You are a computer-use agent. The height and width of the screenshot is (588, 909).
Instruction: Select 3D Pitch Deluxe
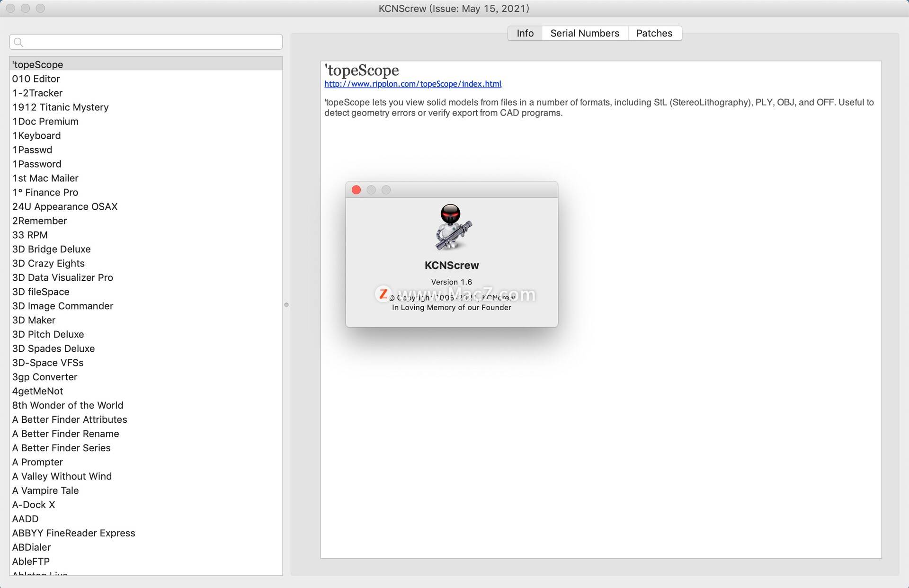pyautogui.click(x=146, y=334)
